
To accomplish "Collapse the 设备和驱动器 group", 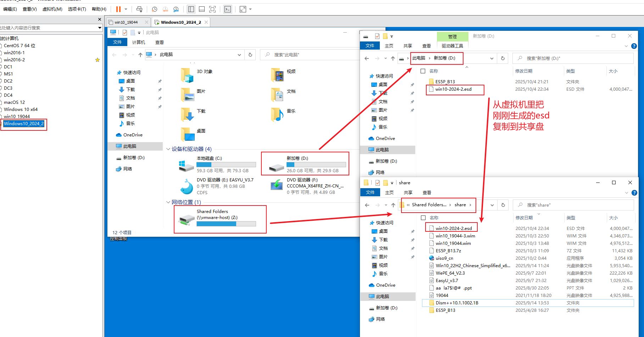I will point(168,149).
